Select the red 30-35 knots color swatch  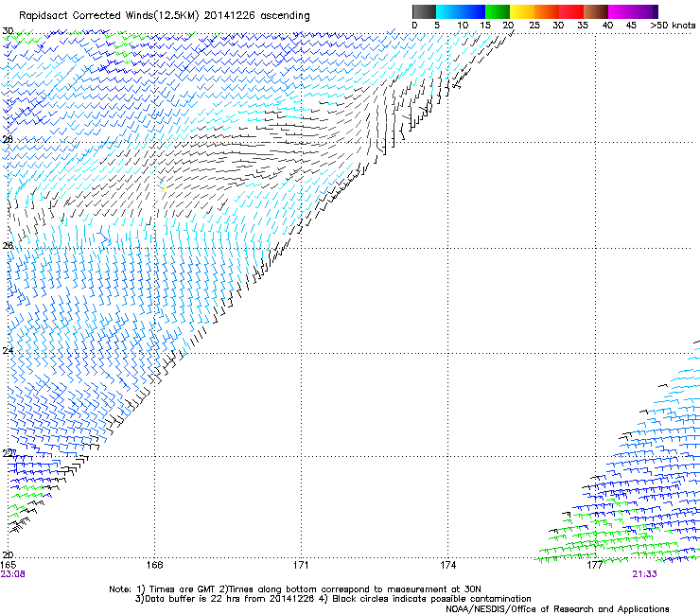coord(571,11)
